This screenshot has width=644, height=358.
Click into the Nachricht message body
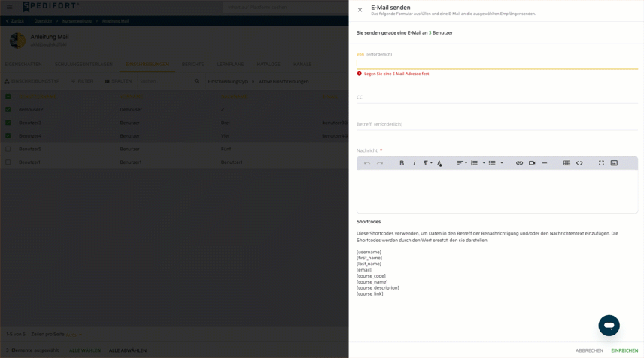pyautogui.click(x=497, y=191)
